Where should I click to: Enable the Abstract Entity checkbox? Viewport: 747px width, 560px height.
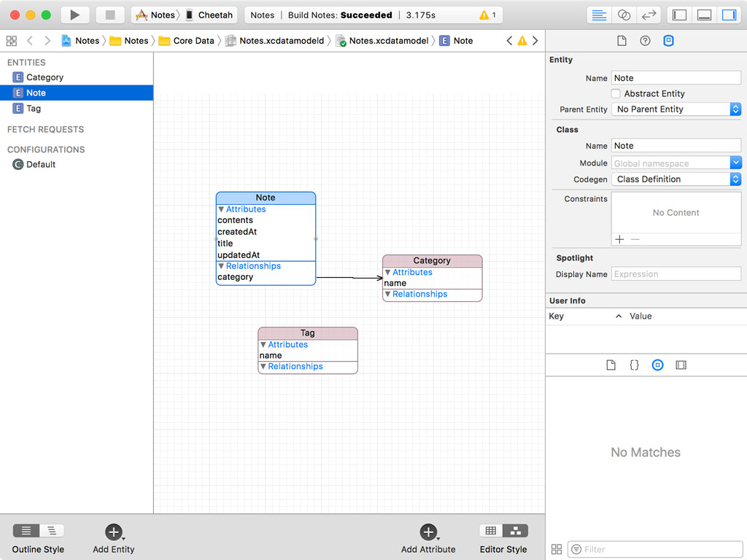(x=615, y=93)
